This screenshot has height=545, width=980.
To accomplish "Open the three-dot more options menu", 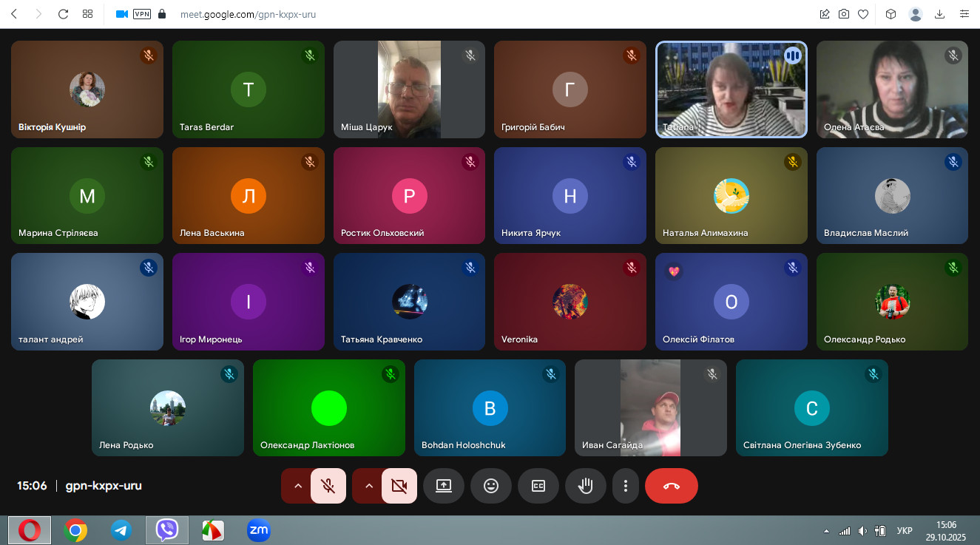I will pos(626,486).
